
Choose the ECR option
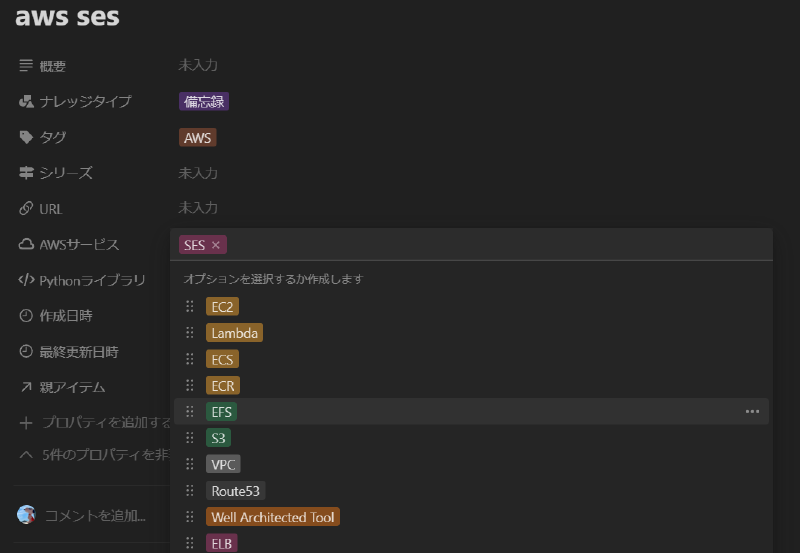coord(223,386)
